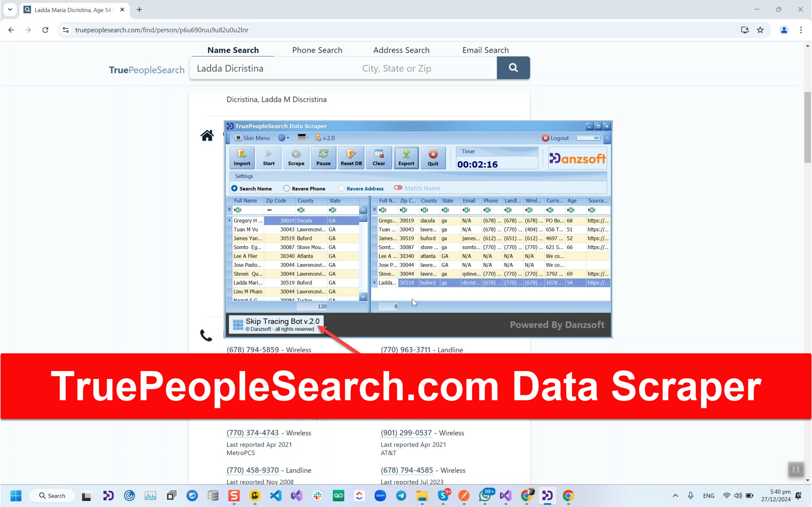Click the red Quit button
The height and width of the screenshot is (507, 812).
[433, 158]
